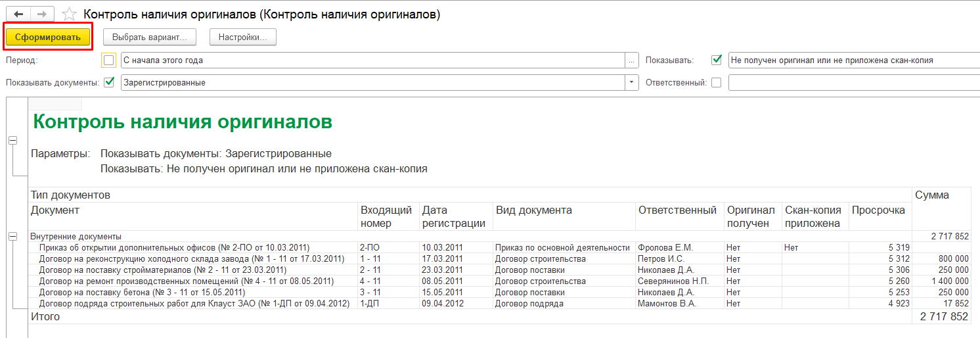Click the green report title heading
The height and width of the screenshot is (338, 980).
click(x=183, y=122)
